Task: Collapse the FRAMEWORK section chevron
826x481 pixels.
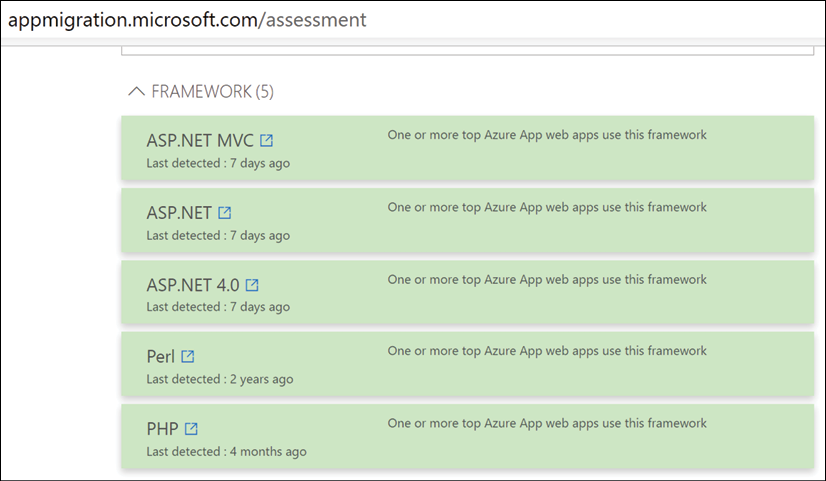Action: 136,92
